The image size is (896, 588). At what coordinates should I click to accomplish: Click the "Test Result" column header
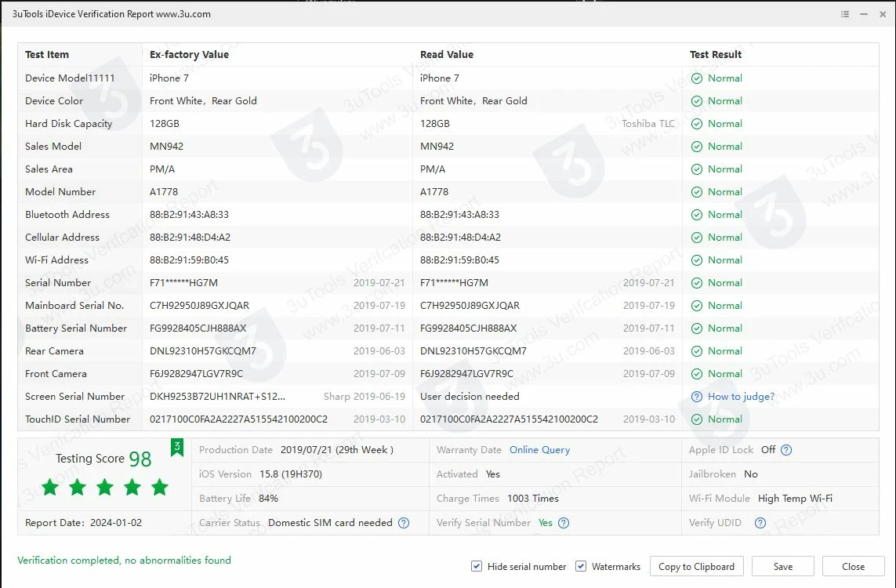point(716,55)
